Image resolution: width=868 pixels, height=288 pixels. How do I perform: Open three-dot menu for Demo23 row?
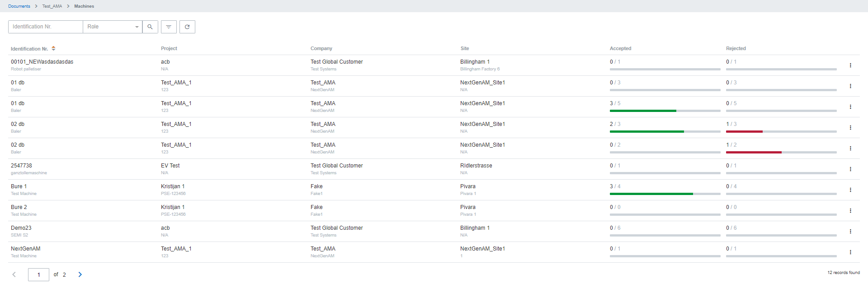850,232
